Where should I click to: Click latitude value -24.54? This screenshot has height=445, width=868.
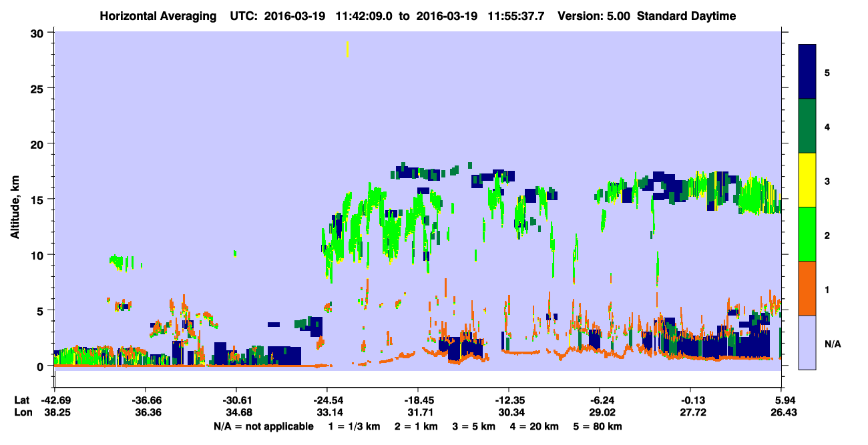pyautogui.click(x=327, y=400)
